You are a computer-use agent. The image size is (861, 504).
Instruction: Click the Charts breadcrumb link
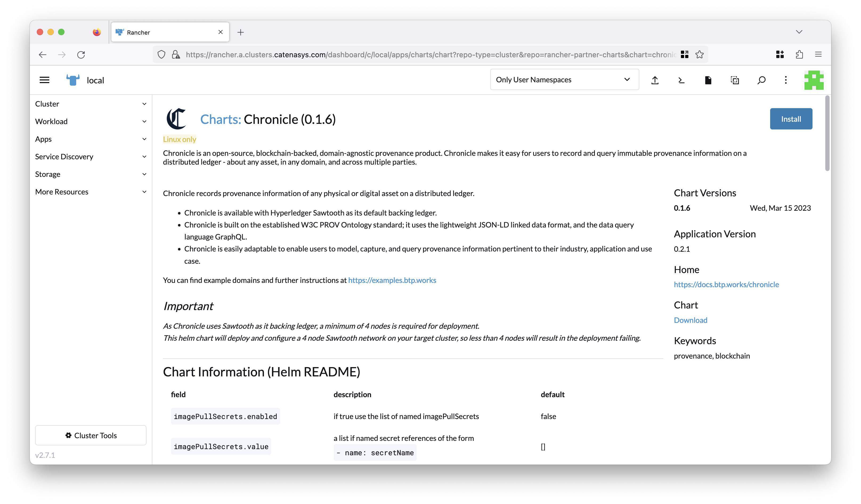220,119
